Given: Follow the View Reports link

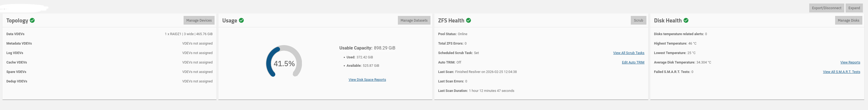Looking at the screenshot, I should coord(850,62).
